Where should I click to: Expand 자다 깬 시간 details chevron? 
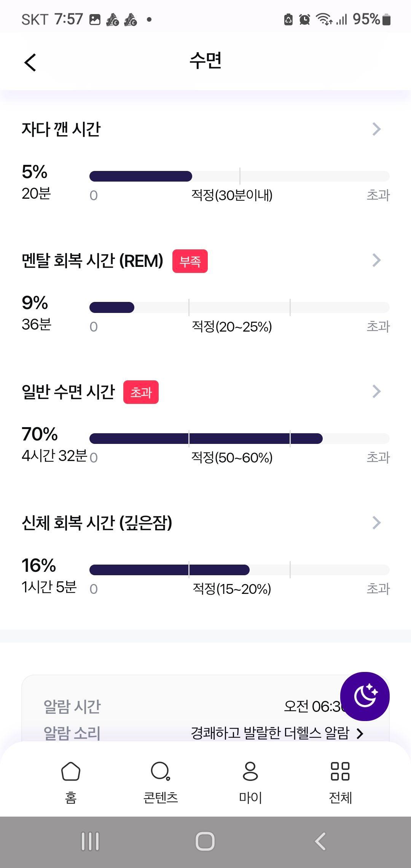(x=376, y=129)
